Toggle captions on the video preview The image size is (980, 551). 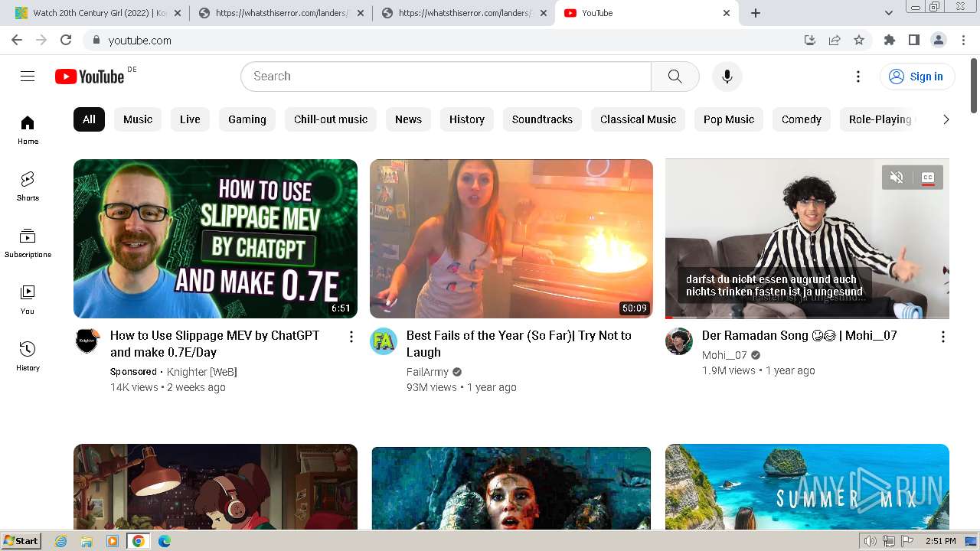(x=928, y=178)
